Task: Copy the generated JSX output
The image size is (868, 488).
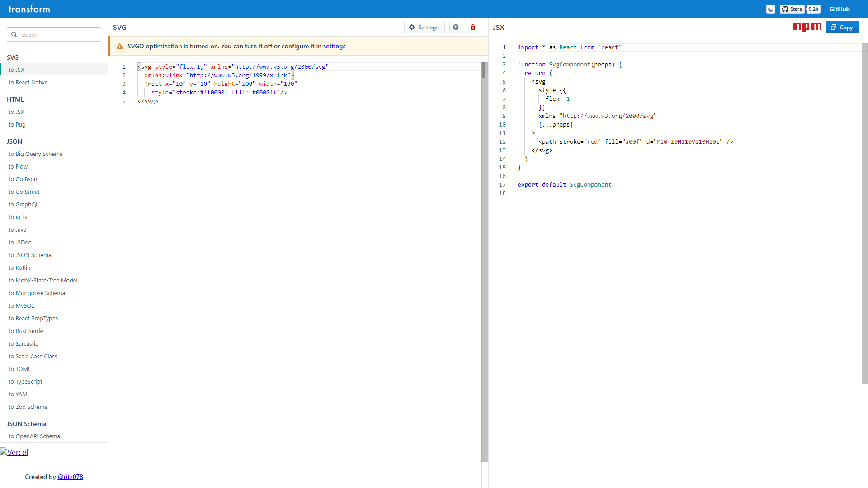Action: tap(842, 28)
